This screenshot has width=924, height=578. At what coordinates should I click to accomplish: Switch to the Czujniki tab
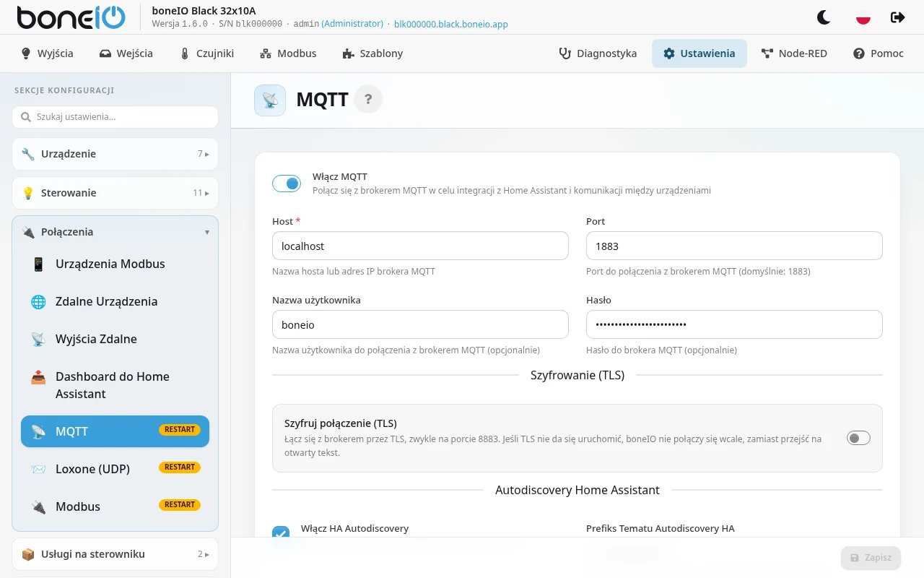point(206,53)
